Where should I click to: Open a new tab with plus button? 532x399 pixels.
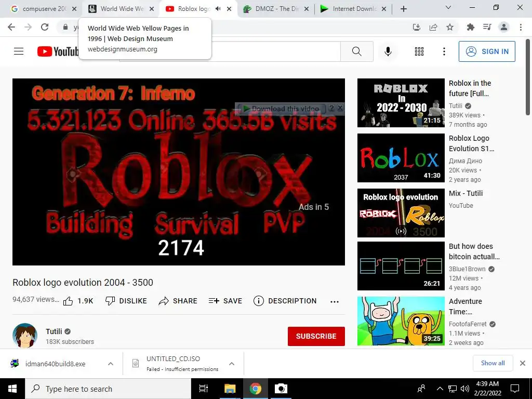(403, 9)
